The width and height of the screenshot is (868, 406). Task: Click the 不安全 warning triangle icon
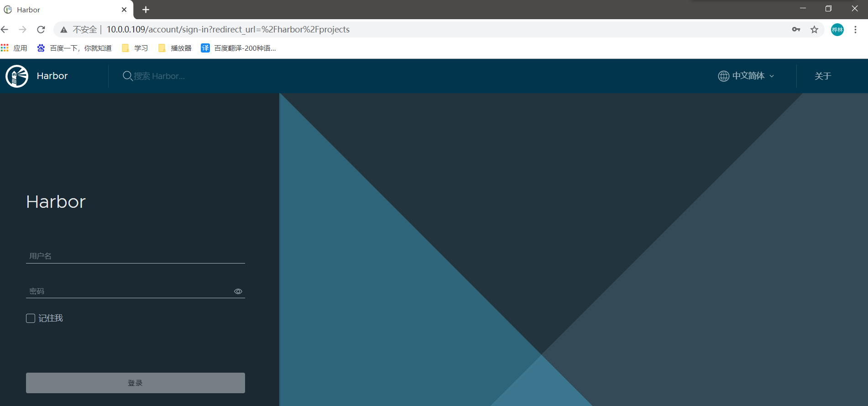[x=64, y=30]
